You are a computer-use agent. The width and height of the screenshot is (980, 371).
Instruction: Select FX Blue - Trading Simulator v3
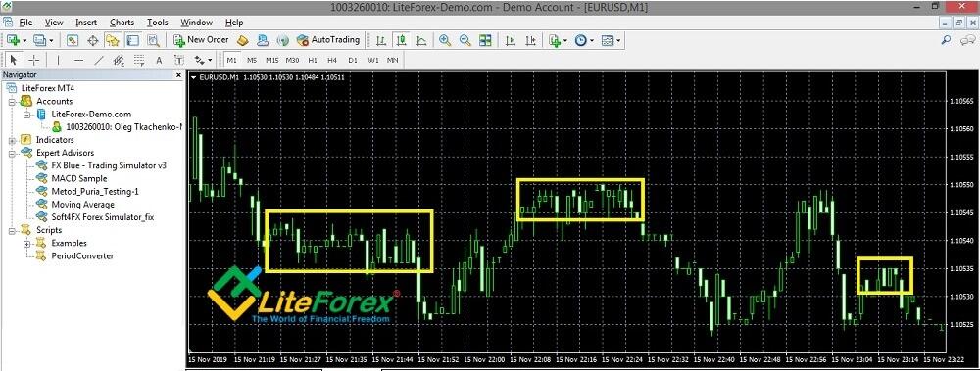[109, 165]
